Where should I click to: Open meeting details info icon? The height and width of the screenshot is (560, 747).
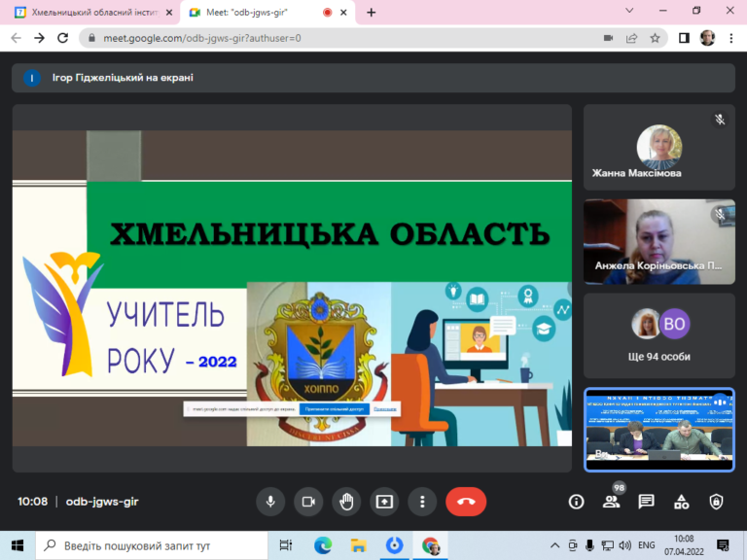tap(576, 502)
